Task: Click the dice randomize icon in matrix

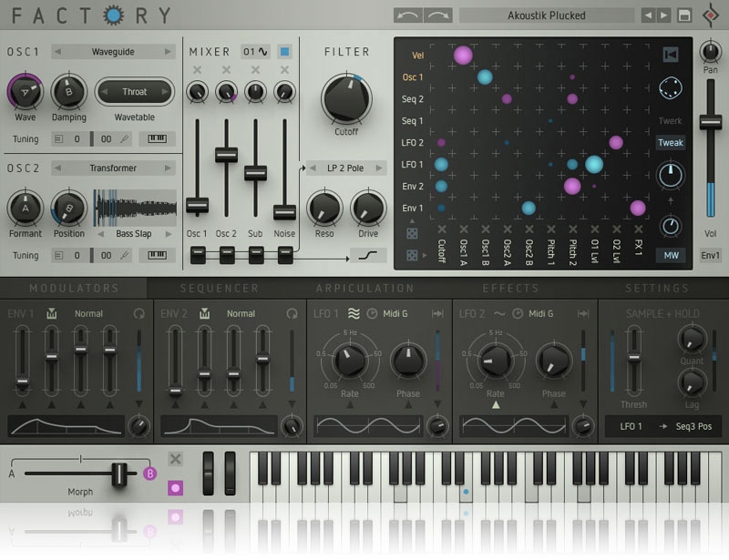Action: pyautogui.click(x=412, y=255)
